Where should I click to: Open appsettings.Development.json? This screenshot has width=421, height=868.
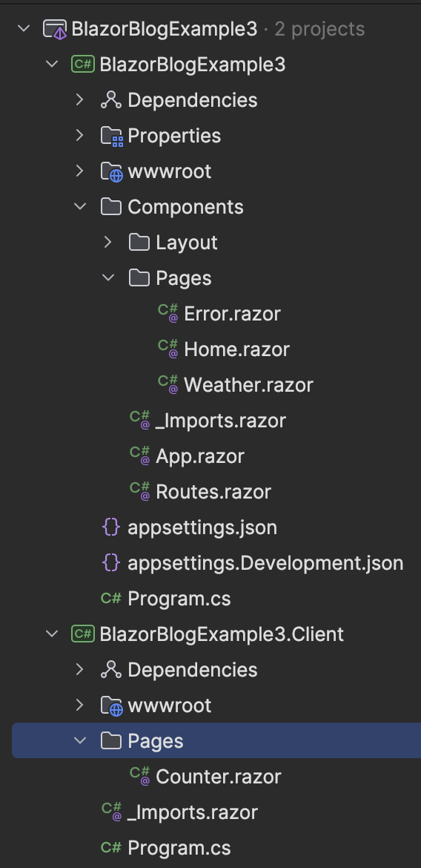pyautogui.click(x=265, y=563)
